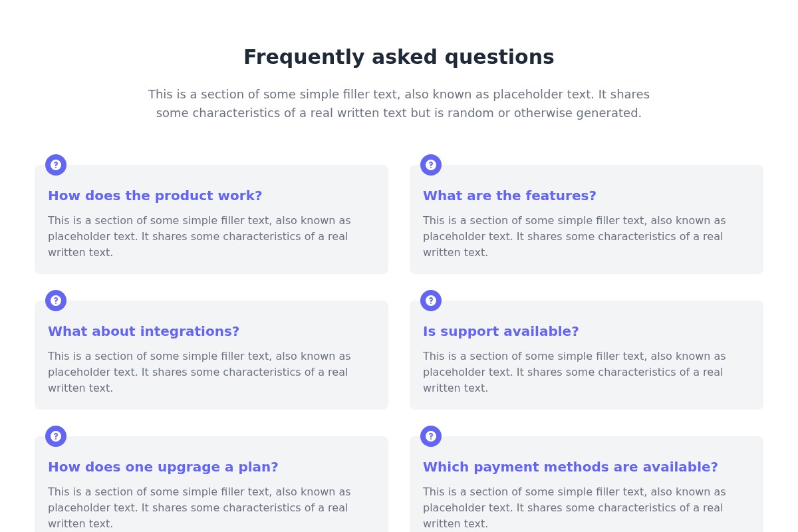Click answer text under 'What are the features?'

pyautogui.click(x=574, y=237)
